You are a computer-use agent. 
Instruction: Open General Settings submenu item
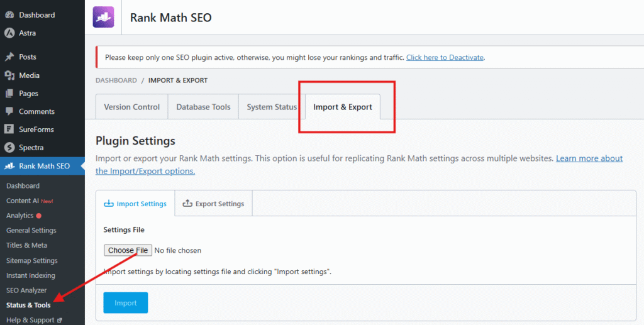point(31,231)
